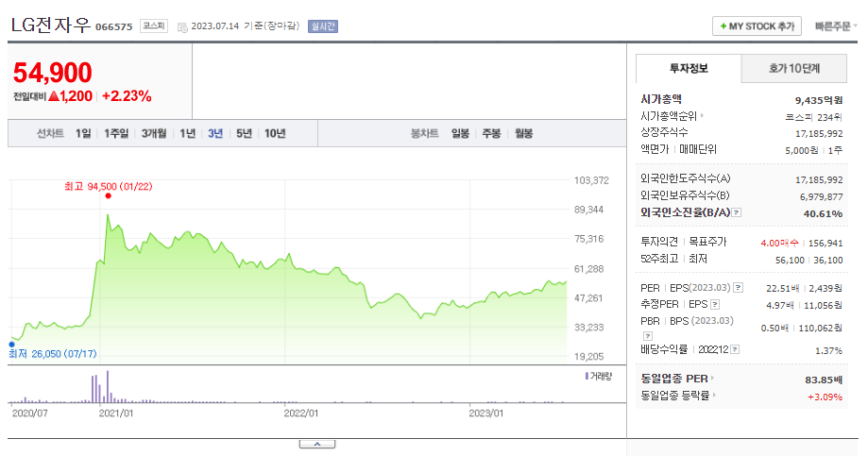Expand the 시가총액순위 arrow link

click(x=702, y=116)
